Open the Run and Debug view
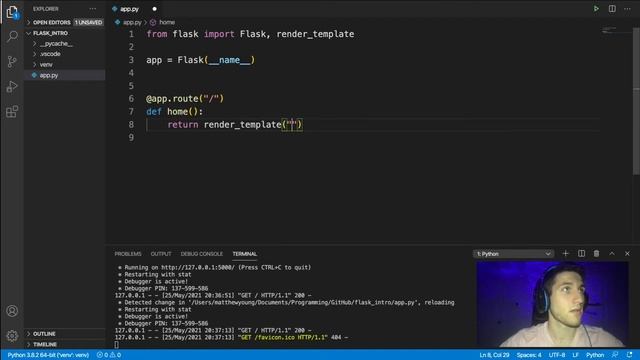 (12, 87)
